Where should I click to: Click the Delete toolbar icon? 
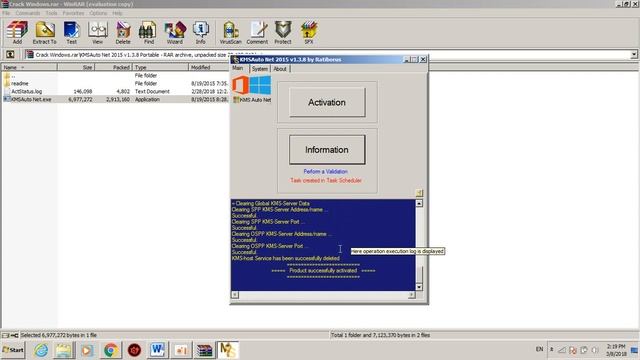123,33
